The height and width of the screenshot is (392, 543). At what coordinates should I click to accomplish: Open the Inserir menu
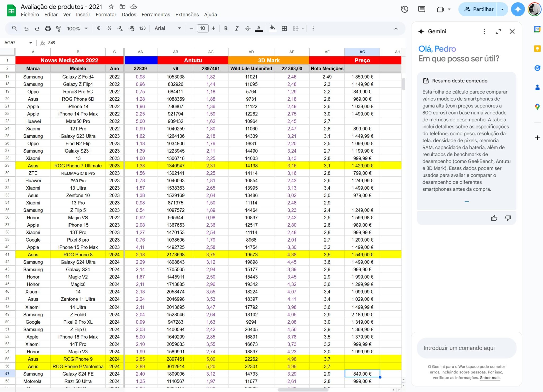(x=83, y=15)
